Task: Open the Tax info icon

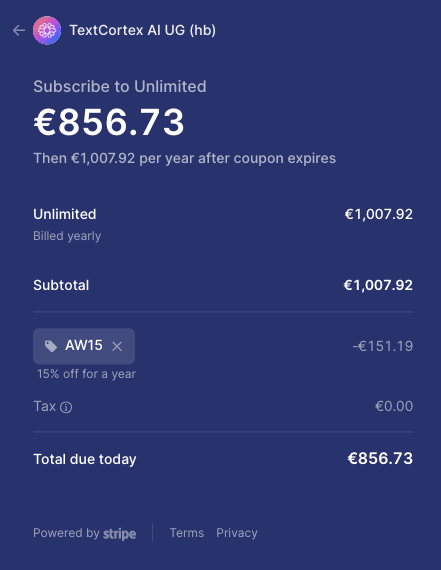Action: click(x=66, y=407)
